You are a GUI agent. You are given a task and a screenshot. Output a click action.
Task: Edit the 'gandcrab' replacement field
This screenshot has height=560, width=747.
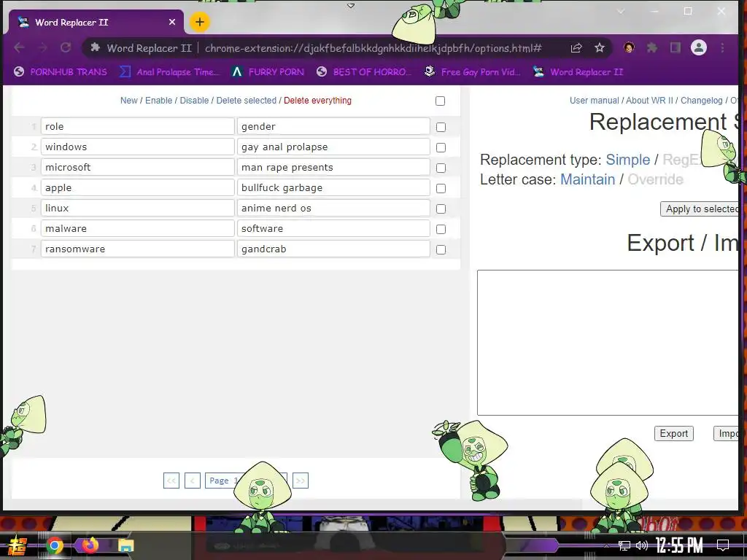pos(333,249)
